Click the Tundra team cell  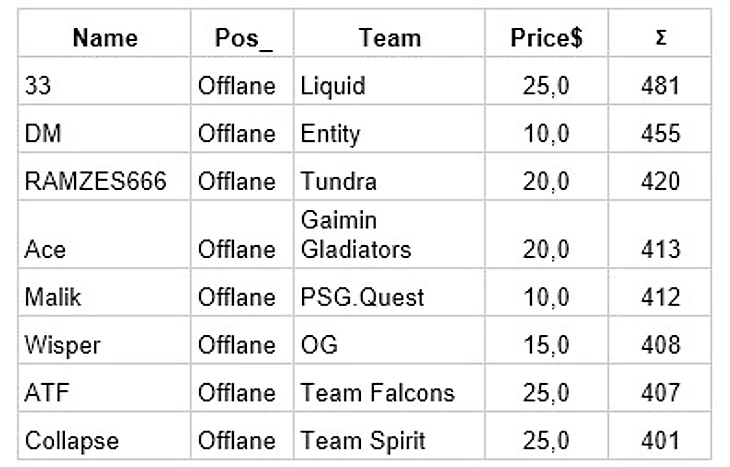pyautogui.click(x=338, y=182)
